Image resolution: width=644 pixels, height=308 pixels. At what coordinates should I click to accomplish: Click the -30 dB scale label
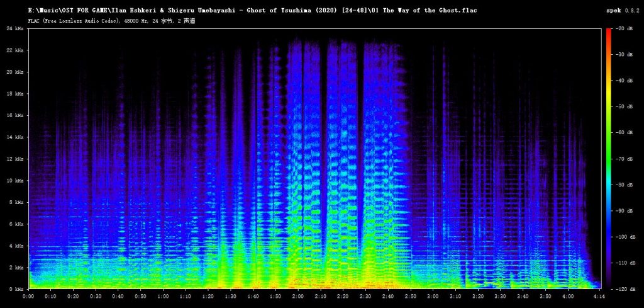coord(623,54)
